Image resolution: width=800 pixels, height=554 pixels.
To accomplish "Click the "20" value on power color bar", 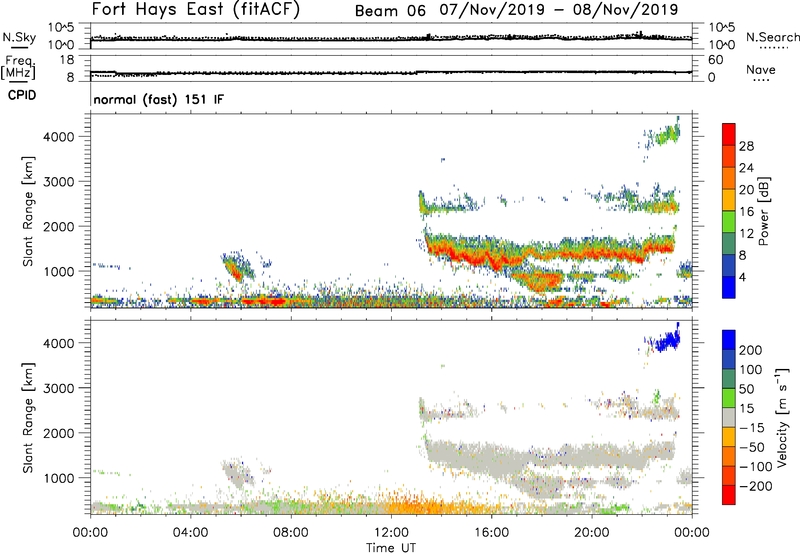I will pyautogui.click(x=746, y=190).
